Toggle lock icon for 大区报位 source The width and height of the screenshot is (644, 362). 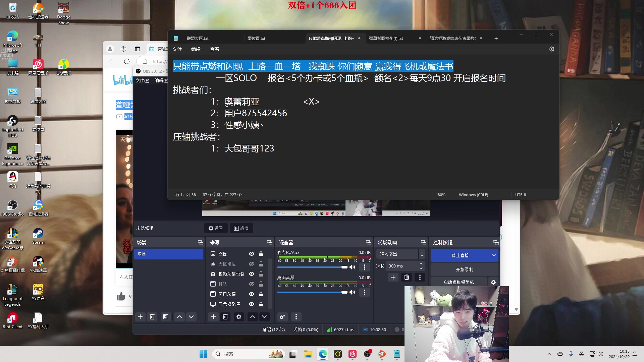click(261, 264)
